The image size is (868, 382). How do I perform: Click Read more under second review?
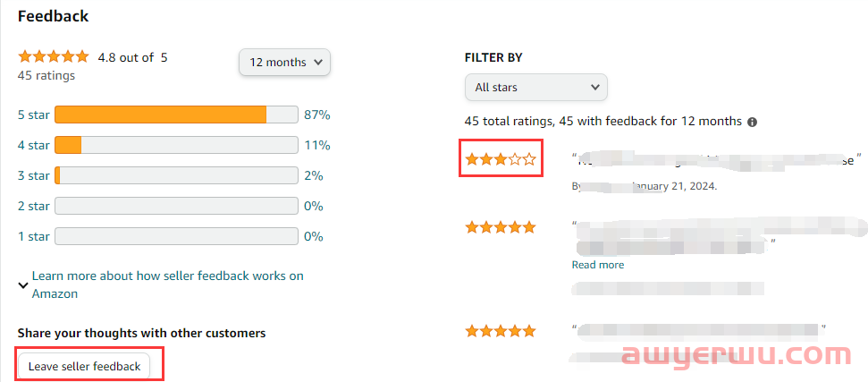pyautogui.click(x=598, y=265)
